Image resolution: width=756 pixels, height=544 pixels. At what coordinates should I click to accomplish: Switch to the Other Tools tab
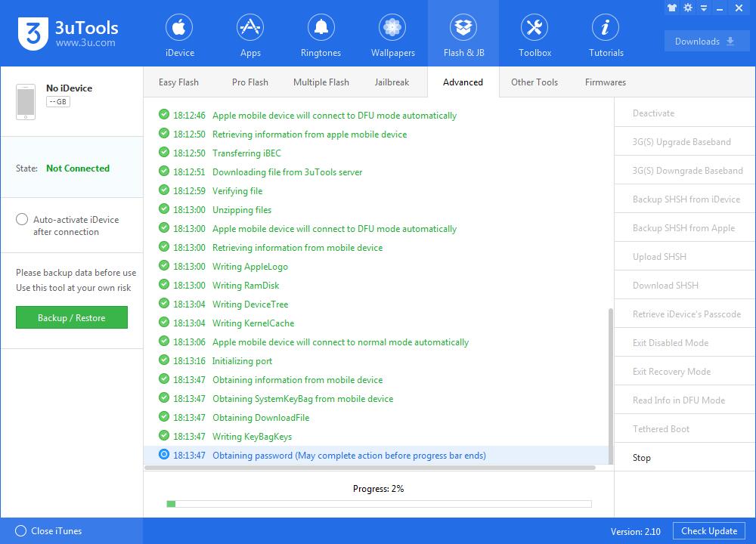[x=534, y=82]
